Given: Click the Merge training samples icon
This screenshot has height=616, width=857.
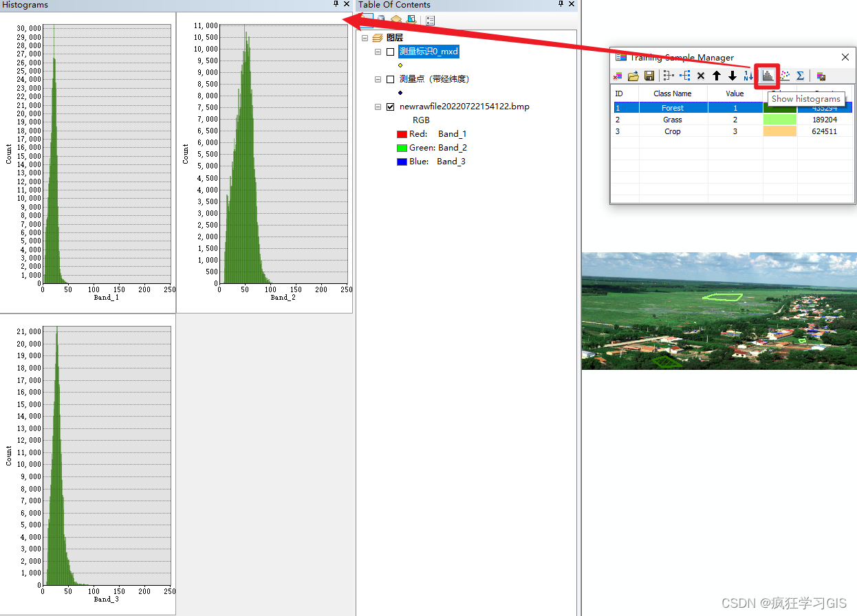Looking at the screenshot, I should click(x=669, y=76).
